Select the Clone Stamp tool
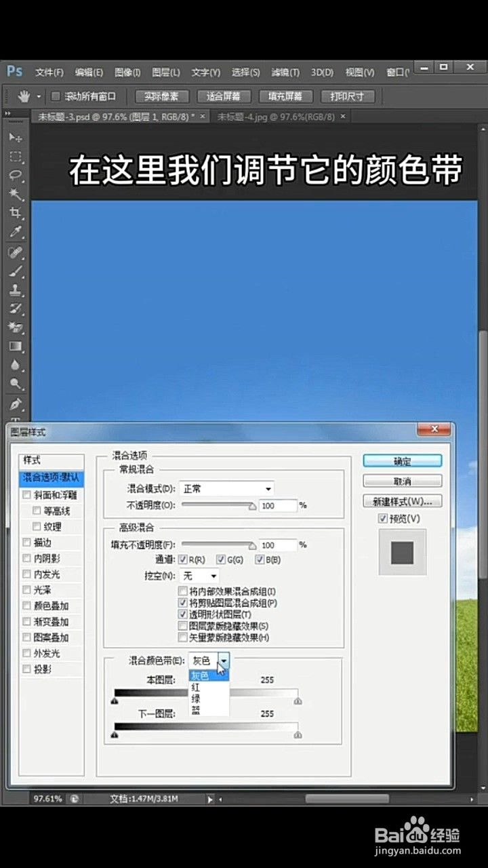Image resolution: width=488 pixels, height=868 pixels. tap(15, 290)
